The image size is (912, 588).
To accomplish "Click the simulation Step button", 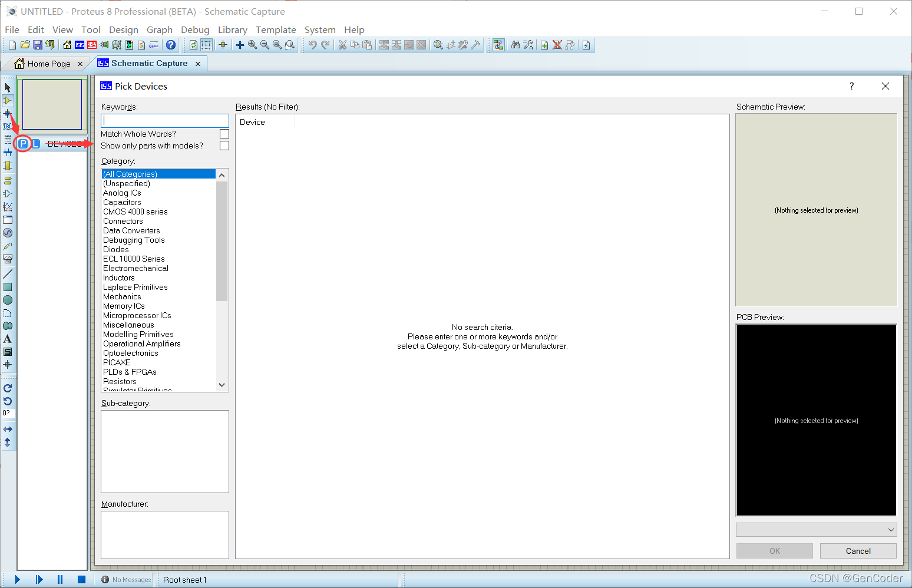I will pos(39,580).
